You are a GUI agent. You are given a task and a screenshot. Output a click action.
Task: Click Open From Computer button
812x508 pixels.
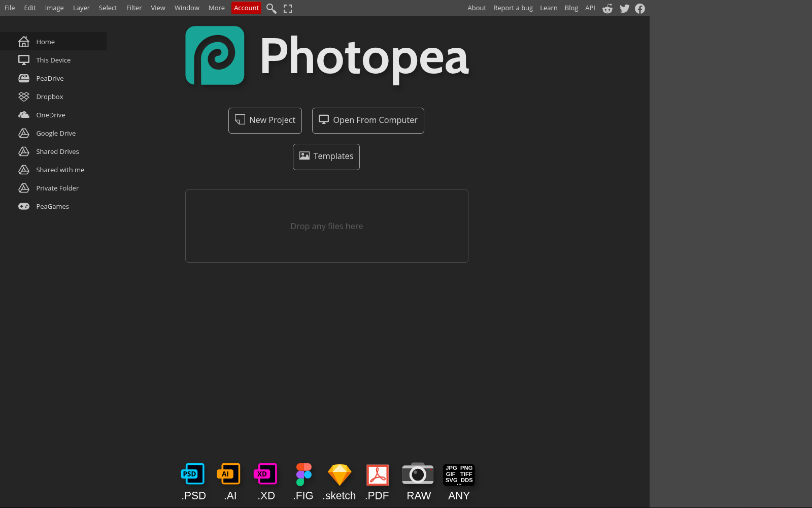click(368, 120)
